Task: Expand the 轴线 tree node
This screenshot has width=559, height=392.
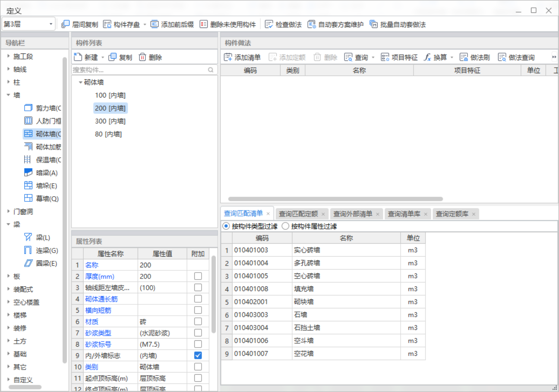Action: pyautogui.click(x=8, y=69)
